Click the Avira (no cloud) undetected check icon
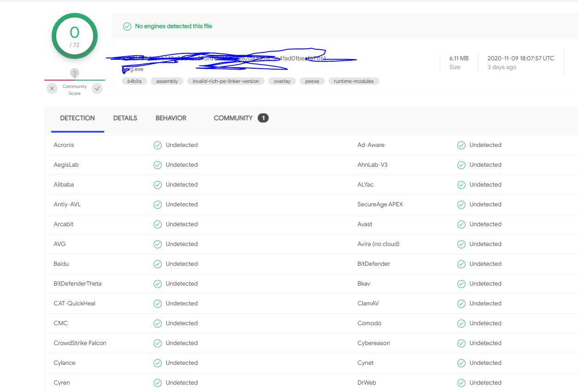Viewport: 578px width, 392px height. (461, 244)
